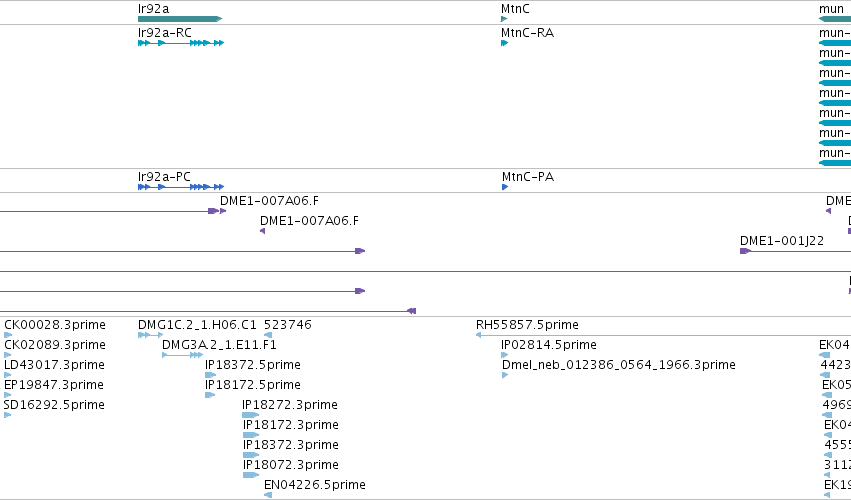Select the RH55857.5prime EST label
Viewport: 851px width, 500px height.
pyautogui.click(x=528, y=325)
